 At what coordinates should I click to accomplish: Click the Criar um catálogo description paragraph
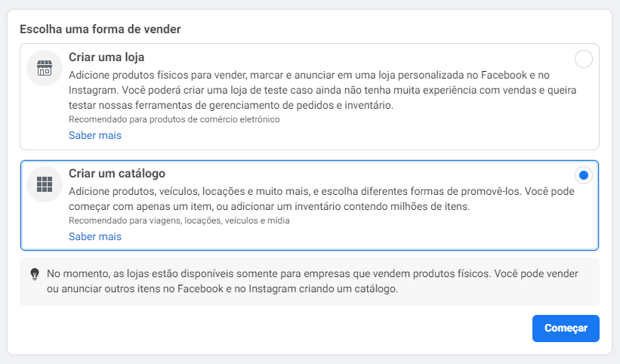coord(322,199)
